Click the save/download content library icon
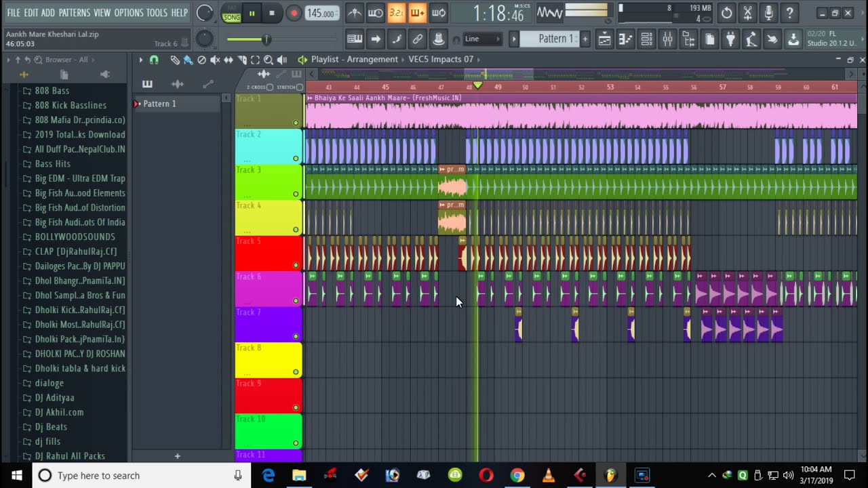 [793, 39]
